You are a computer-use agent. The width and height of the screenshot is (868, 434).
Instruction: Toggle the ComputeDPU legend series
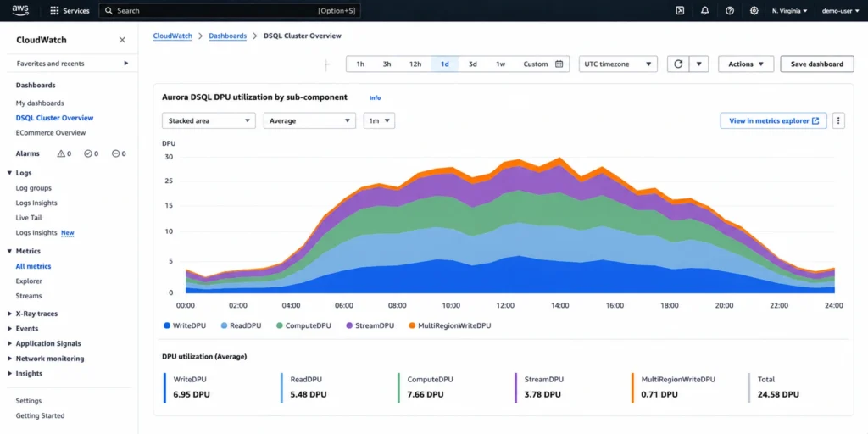(x=304, y=325)
